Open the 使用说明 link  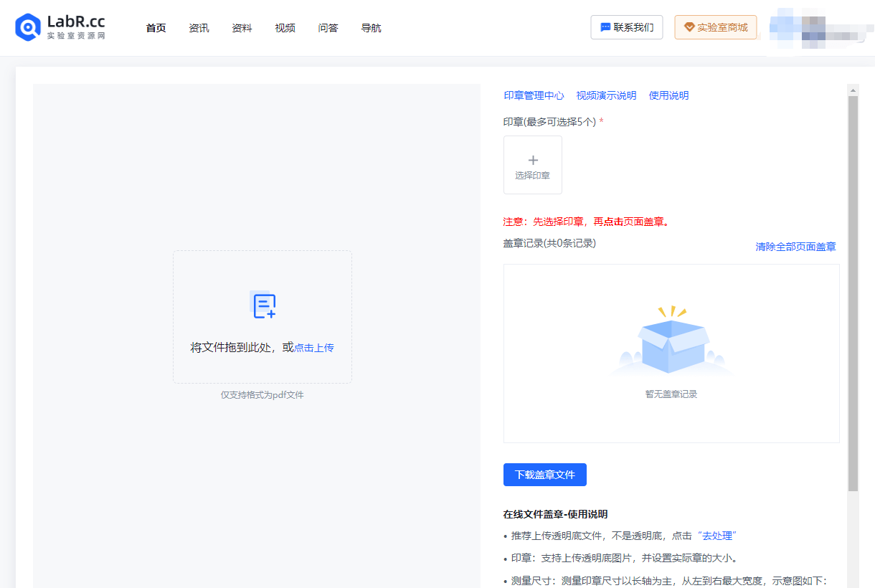point(668,95)
